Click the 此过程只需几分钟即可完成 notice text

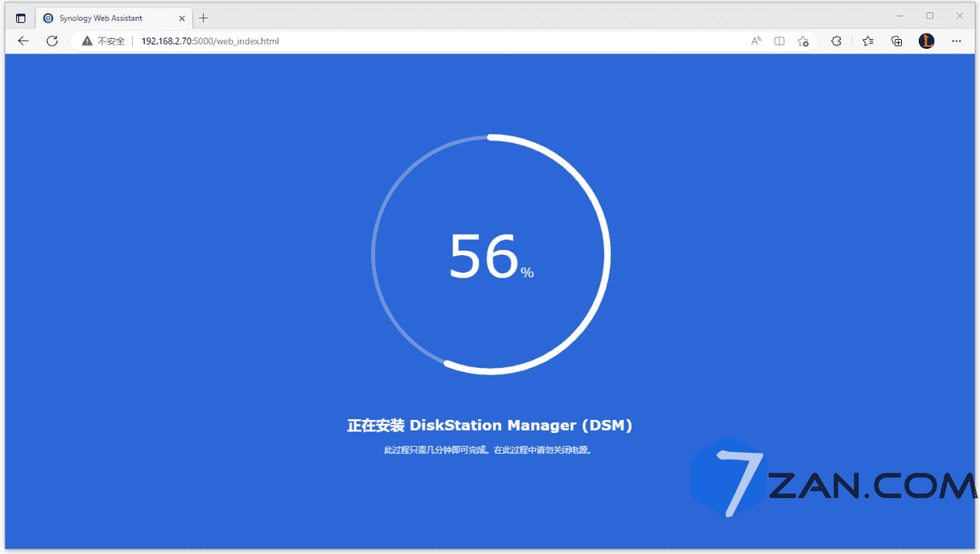point(489,450)
